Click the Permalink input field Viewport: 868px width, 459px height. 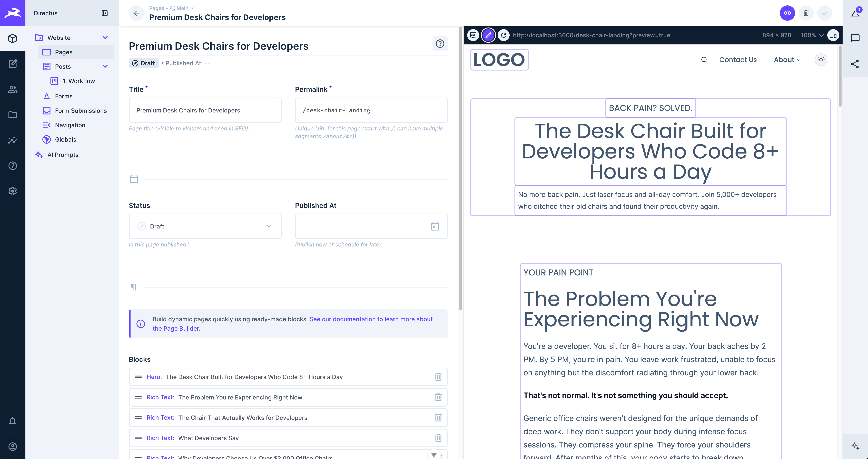click(x=371, y=110)
